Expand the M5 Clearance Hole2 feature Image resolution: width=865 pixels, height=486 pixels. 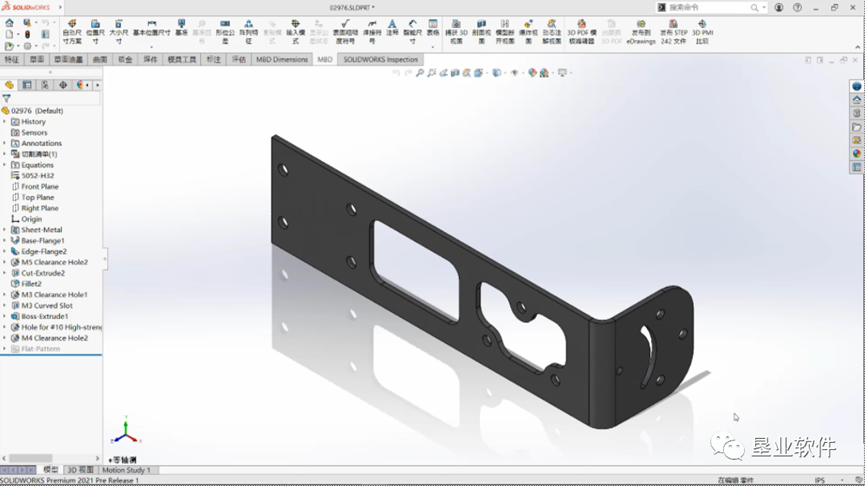[x=5, y=262]
